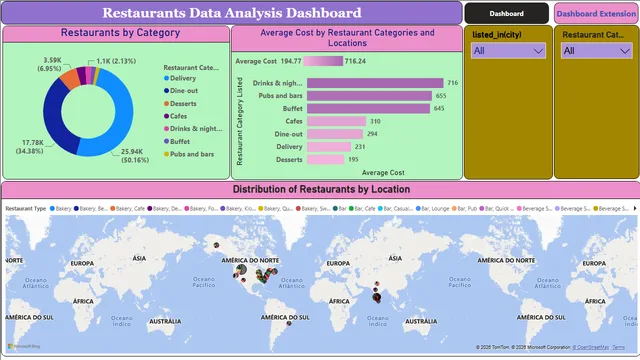Screen dimensions: 640x360
Task: Show more map legend items with arrow
Action: click(x=635, y=208)
